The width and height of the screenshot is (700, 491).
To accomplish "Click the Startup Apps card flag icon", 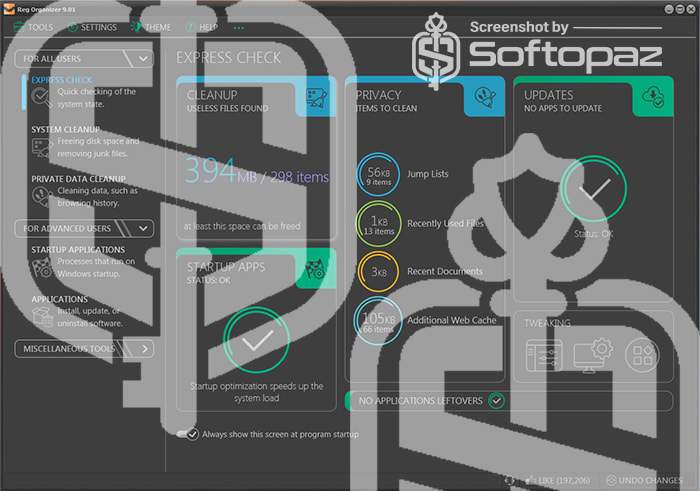I will (316, 269).
